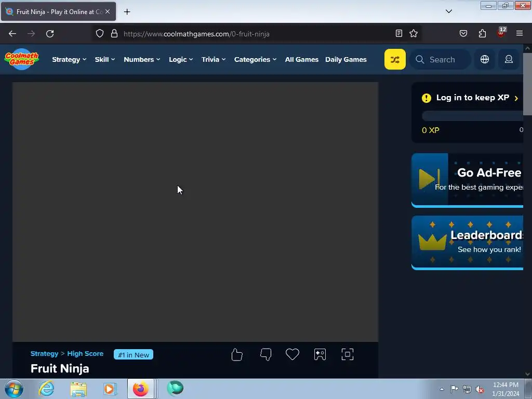Click the taskbar clock 12:44 PM

click(506, 385)
